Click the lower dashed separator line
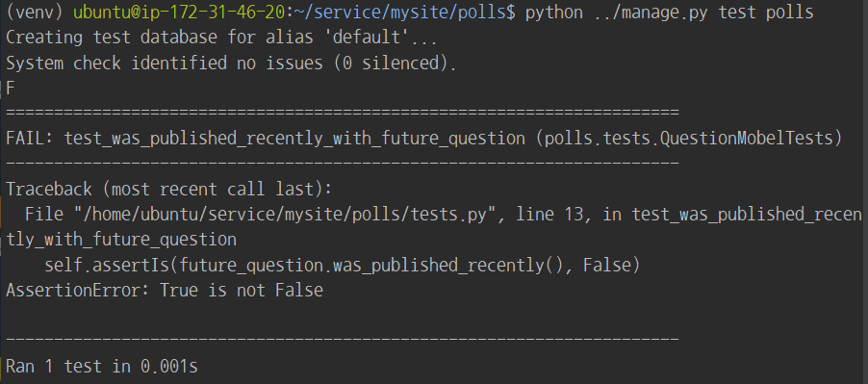The image size is (868, 384). coord(343,338)
